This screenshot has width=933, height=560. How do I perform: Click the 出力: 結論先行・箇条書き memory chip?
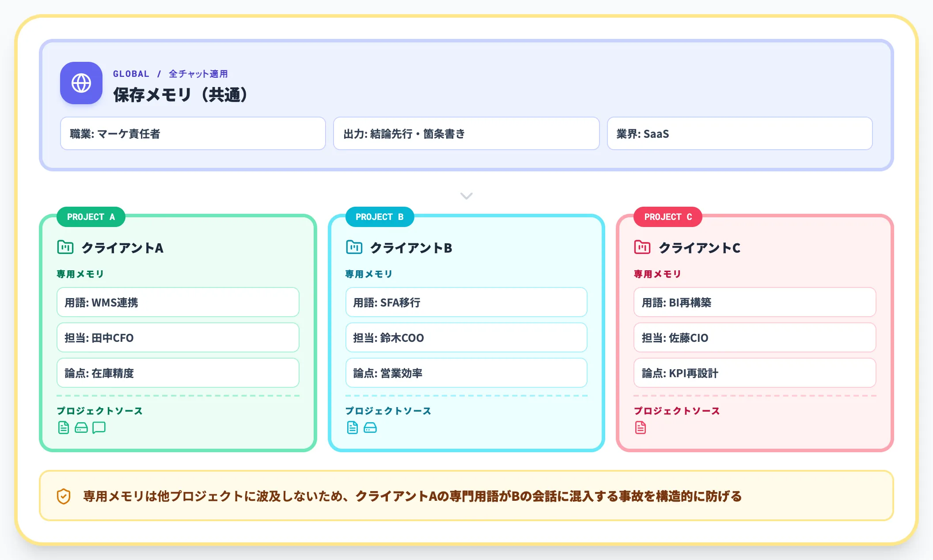(x=466, y=133)
